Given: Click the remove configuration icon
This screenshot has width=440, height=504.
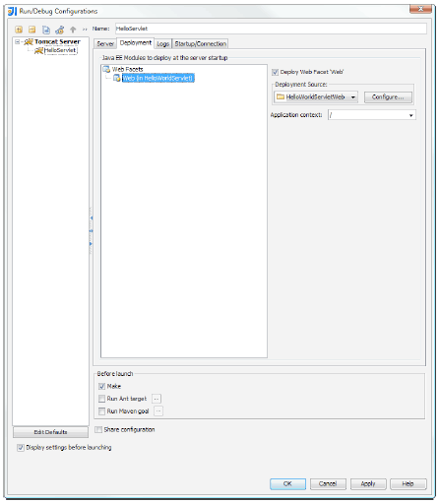Looking at the screenshot, I should click(32, 30).
